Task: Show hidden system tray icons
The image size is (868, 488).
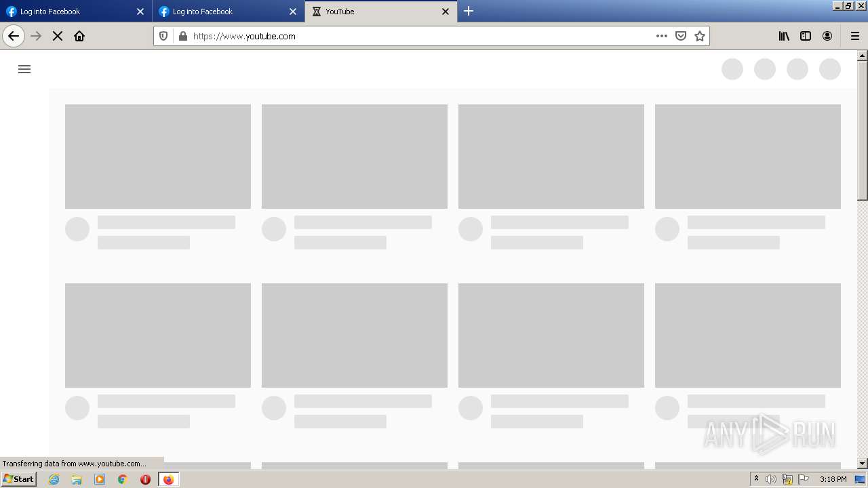Action: (756, 479)
